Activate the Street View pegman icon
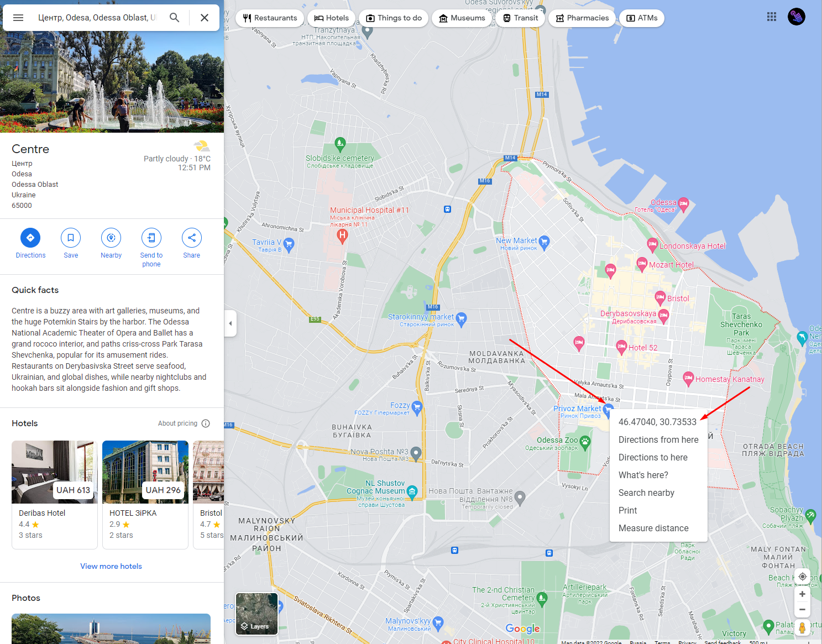 click(x=803, y=628)
